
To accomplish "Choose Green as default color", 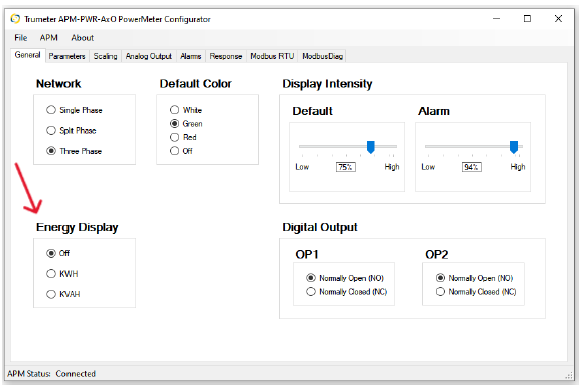I will [186, 124].
